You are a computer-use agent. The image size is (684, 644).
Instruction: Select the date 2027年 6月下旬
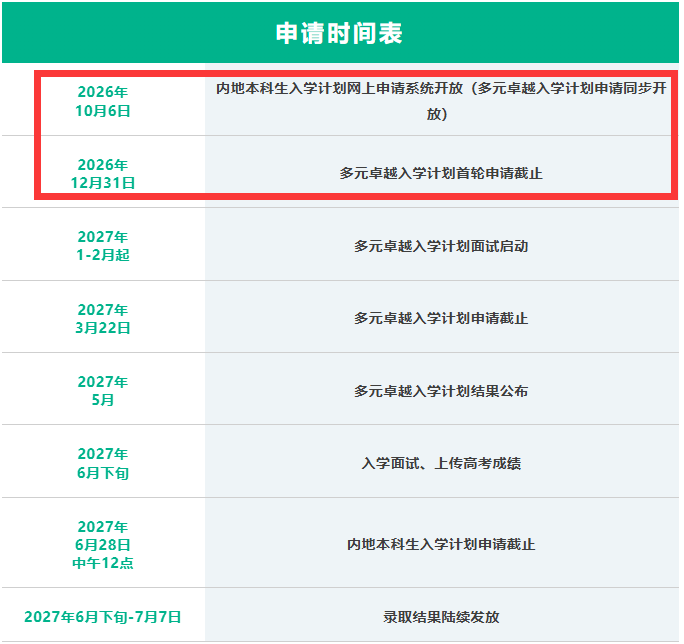click(103, 463)
